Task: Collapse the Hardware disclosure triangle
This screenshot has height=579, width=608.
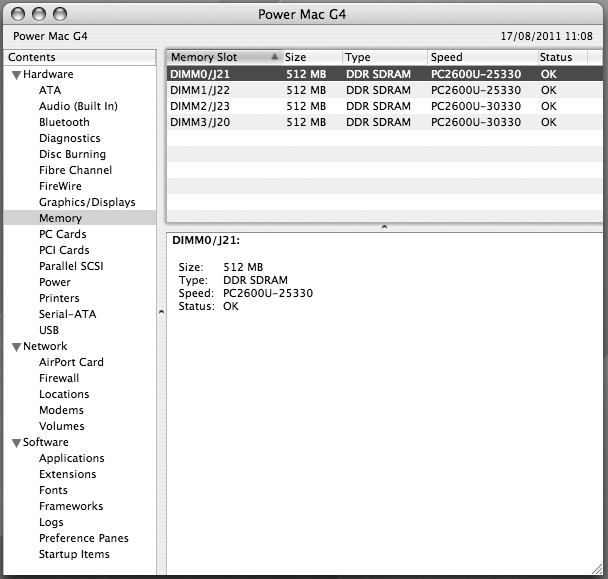Action: pyautogui.click(x=16, y=75)
